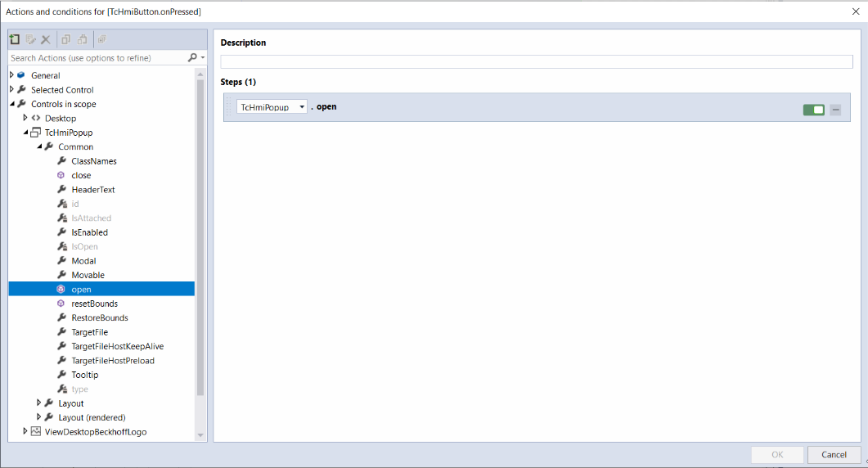The width and height of the screenshot is (868, 468).
Task: Expand the Layout category node
Action: coord(38,403)
